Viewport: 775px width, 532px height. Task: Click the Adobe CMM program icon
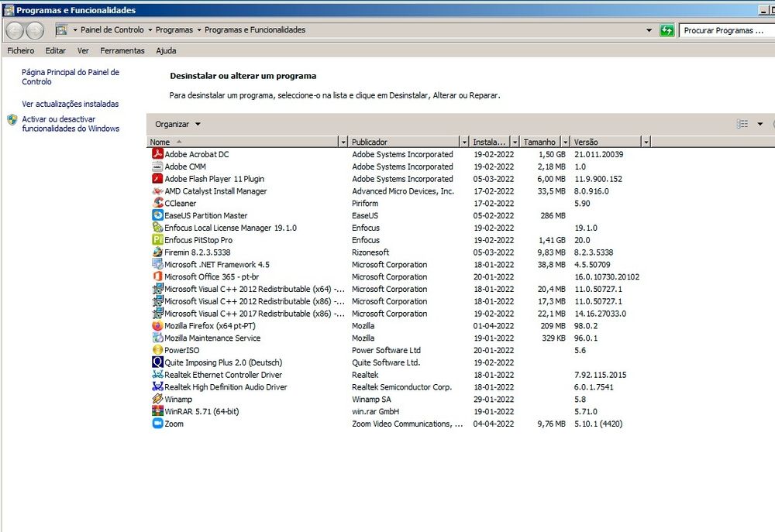click(157, 166)
